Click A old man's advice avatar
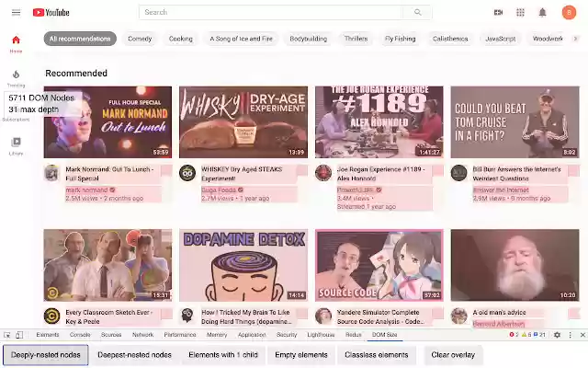 (458, 316)
